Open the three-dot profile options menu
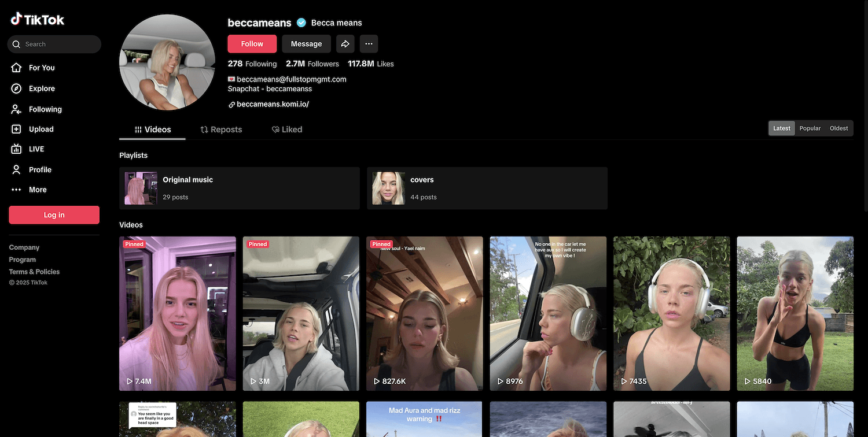 (369, 44)
